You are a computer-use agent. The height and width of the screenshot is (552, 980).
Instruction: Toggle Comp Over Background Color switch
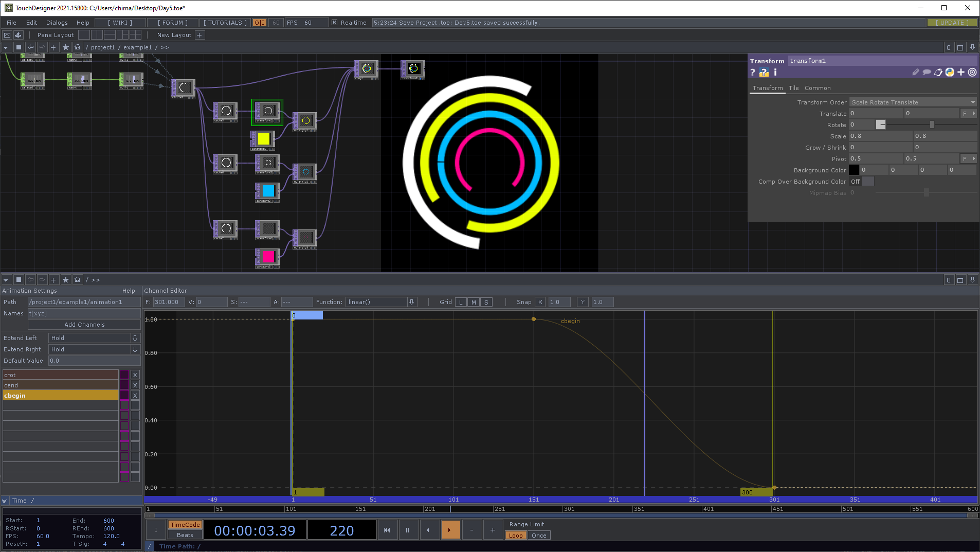pos(867,182)
